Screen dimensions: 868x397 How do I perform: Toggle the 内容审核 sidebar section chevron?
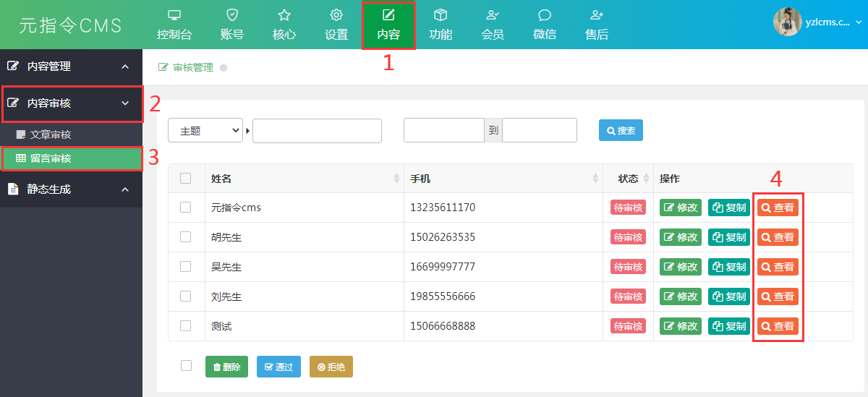point(125,103)
